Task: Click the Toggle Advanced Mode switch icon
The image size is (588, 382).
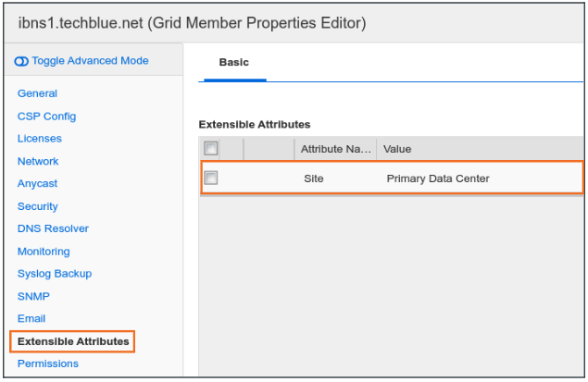Action: pos(22,61)
